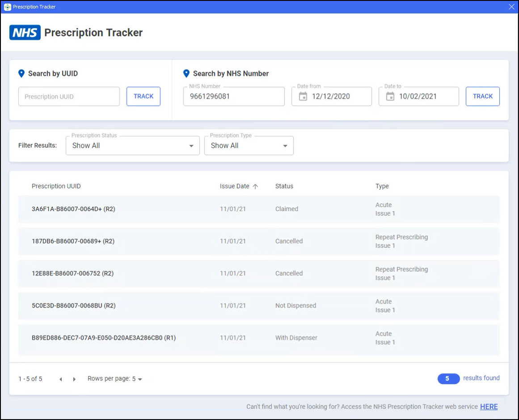Viewport: 519px width, 420px height.
Task: Click the Search by NHS Number pin icon
Action: pyautogui.click(x=186, y=74)
